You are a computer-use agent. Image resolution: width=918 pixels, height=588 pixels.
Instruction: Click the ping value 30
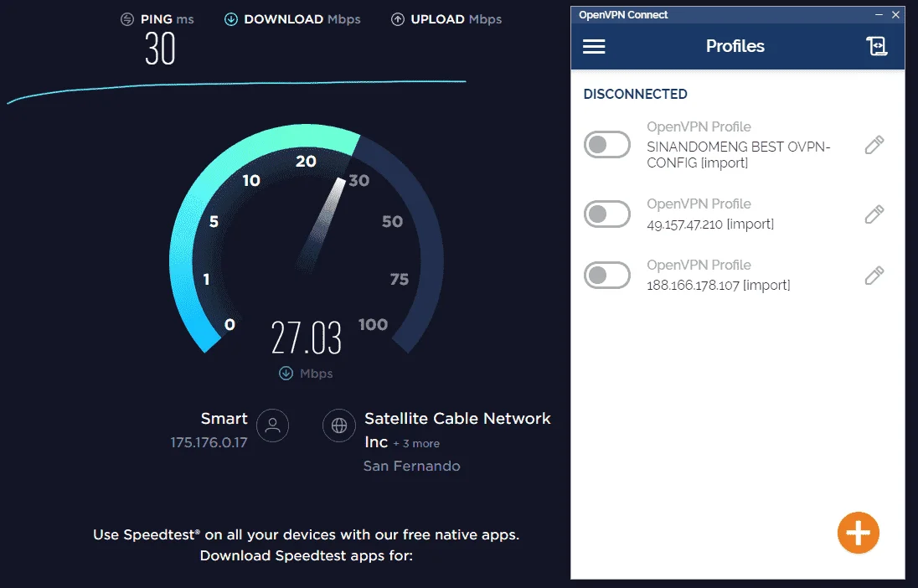coord(161,48)
